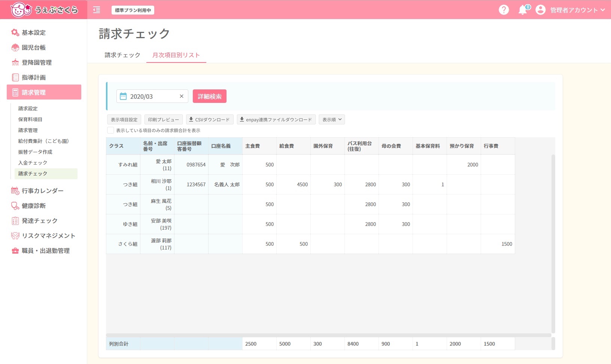Click the 基本設定 gear icon
This screenshot has width=611, height=364.
pos(15,33)
